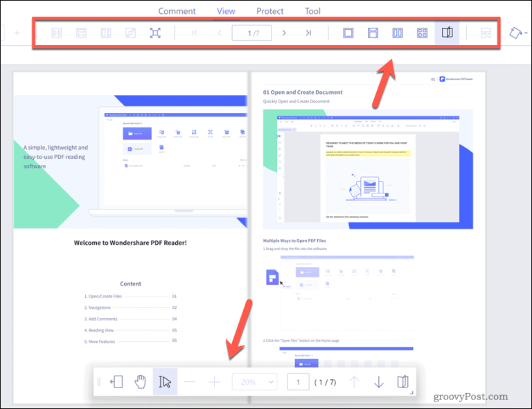Activate the Select text cursor tool

click(x=165, y=382)
